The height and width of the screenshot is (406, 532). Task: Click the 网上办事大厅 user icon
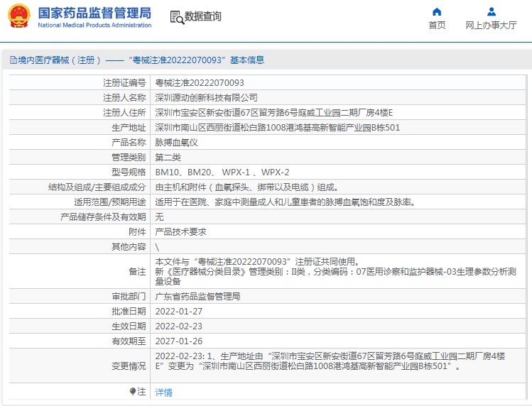[x=492, y=12]
